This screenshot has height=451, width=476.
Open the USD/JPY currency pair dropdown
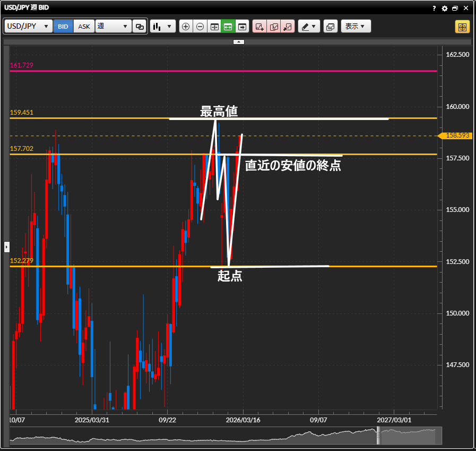coord(28,27)
